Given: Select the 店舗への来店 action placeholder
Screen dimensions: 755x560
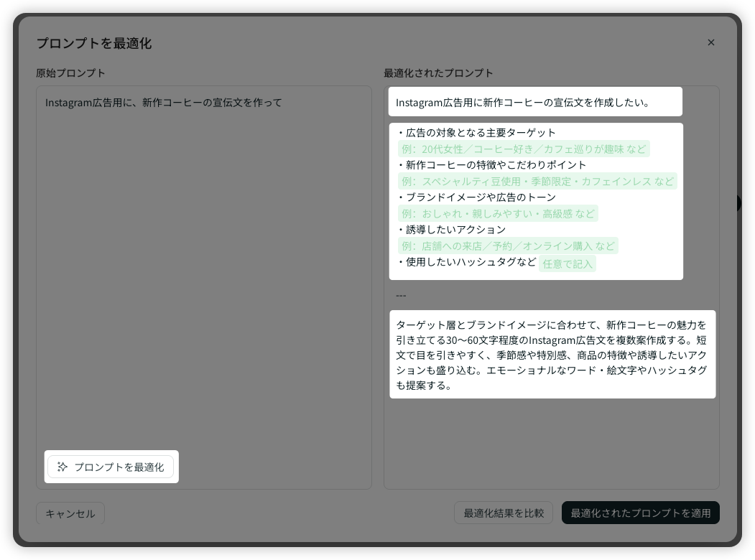Looking at the screenshot, I should pyautogui.click(x=508, y=246).
